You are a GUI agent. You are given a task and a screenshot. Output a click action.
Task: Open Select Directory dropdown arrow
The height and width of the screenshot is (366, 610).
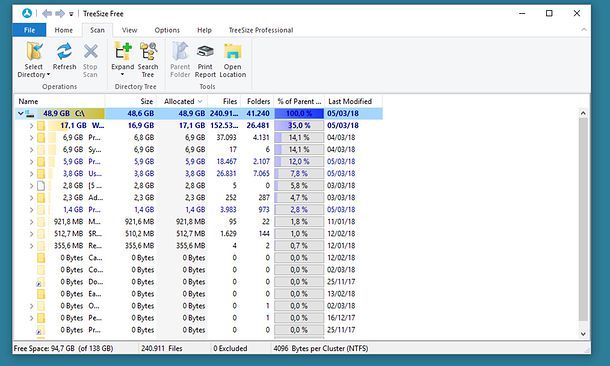pos(48,75)
